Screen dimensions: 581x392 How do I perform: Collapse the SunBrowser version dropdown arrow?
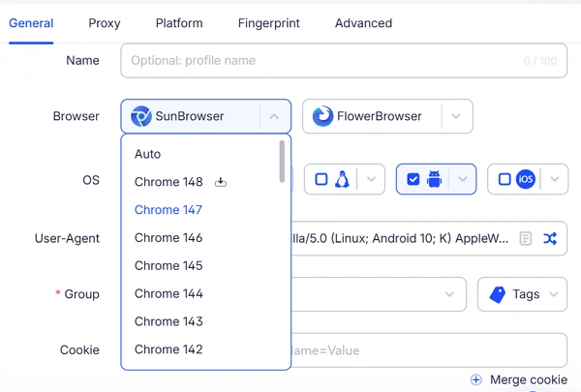click(x=274, y=116)
